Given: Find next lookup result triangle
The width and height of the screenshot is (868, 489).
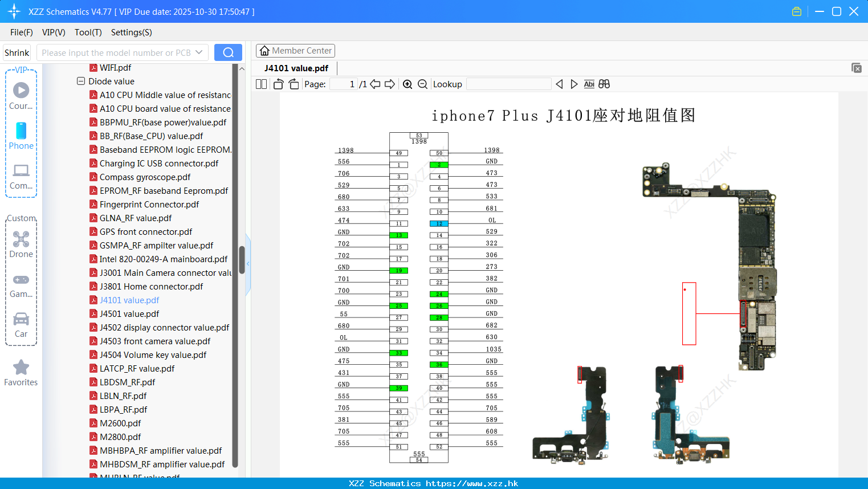Looking at the screenshot, I should click(x=574, y=84).
